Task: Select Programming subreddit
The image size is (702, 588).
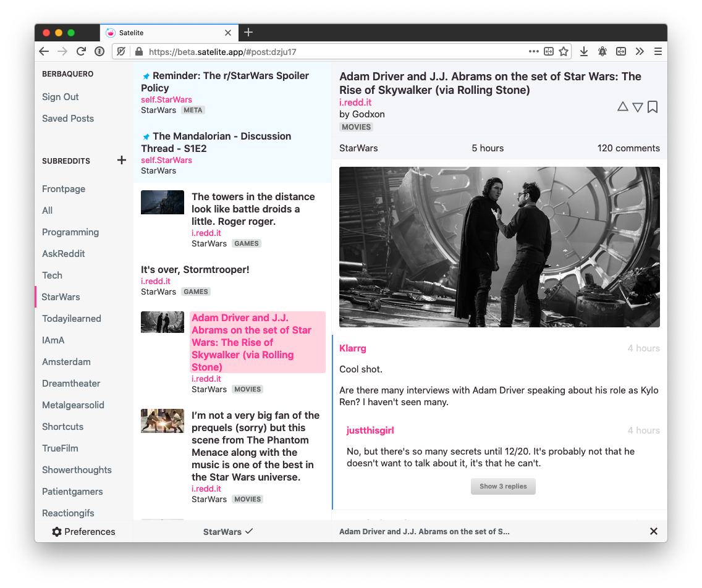Action: coord(70,232)
